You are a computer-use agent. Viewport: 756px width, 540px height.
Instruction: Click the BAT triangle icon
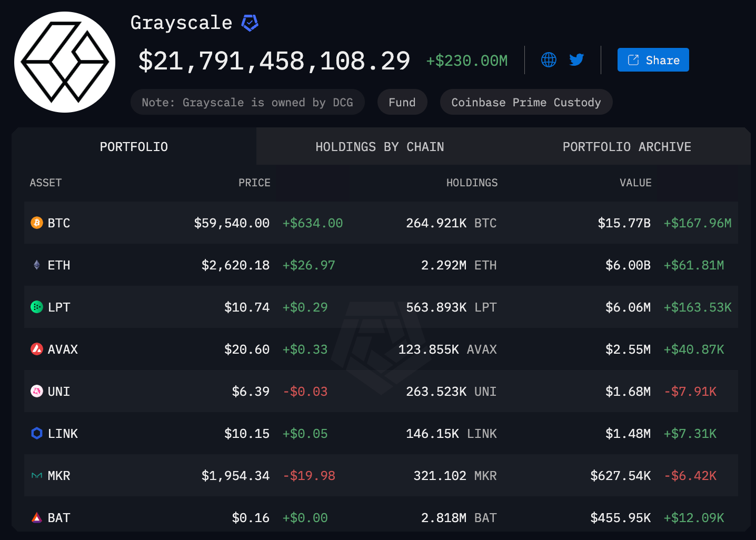pyautogui.click(x=37, y=517)
